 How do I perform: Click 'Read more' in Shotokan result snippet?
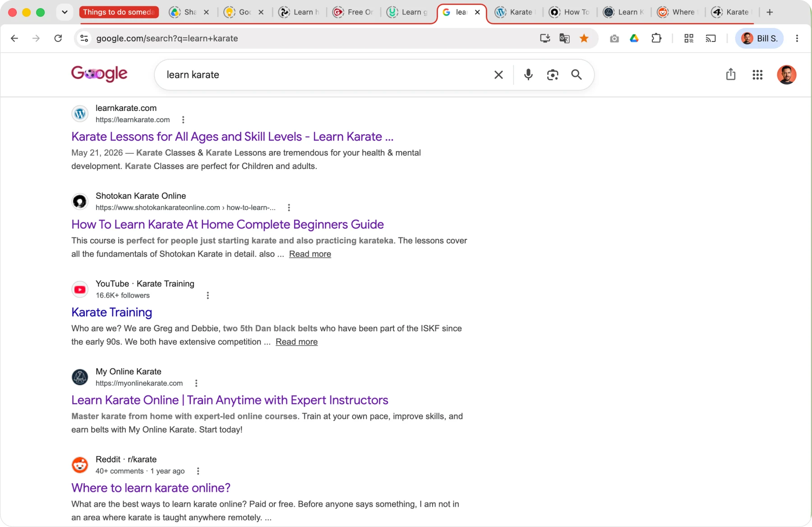tap(310, 254)
